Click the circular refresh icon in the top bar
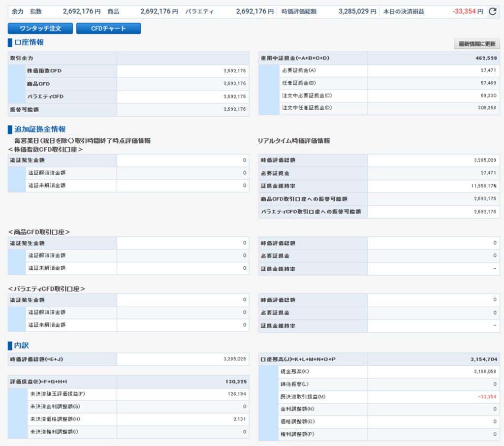 click(x=492, y=11)
